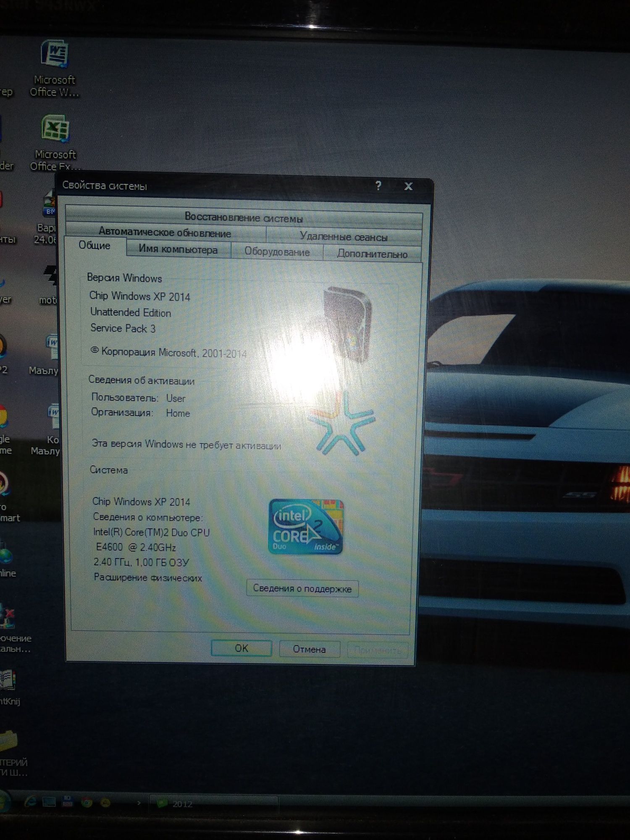Click the 'Service Pack 3' text
Screen dimensions: 630x840
point(123,328)
